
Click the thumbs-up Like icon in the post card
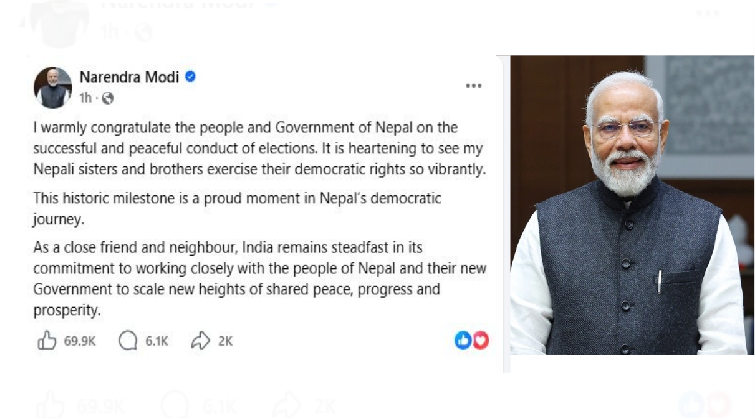[x=46, y=341]
